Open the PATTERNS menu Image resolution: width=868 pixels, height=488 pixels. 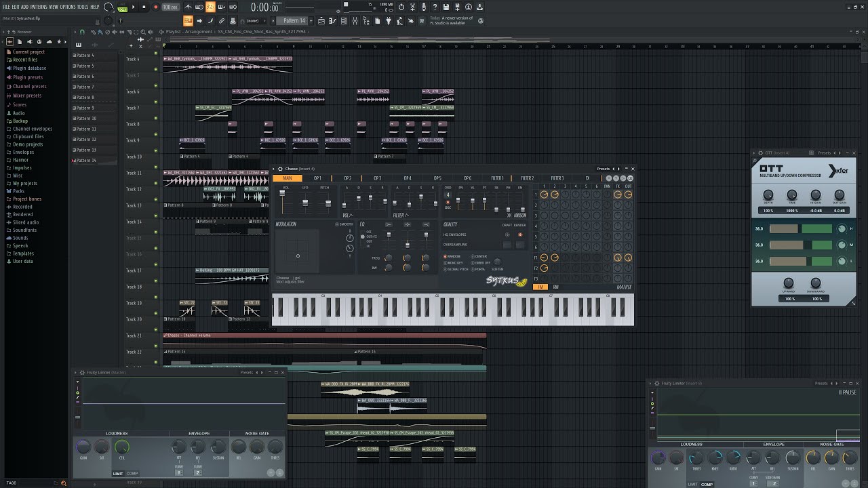39,7
